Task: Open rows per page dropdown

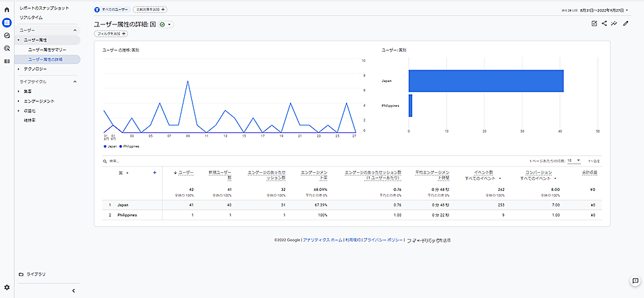Action: [573, 160]
